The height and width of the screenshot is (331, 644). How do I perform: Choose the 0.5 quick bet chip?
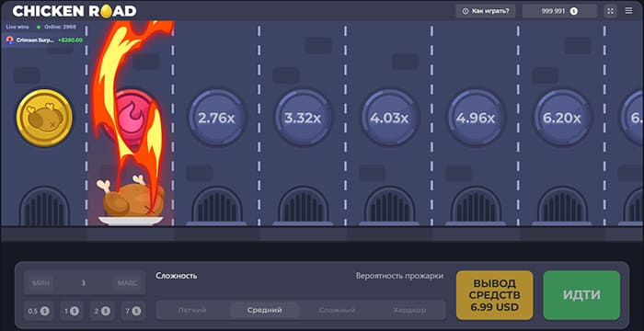tap(39, 311)
